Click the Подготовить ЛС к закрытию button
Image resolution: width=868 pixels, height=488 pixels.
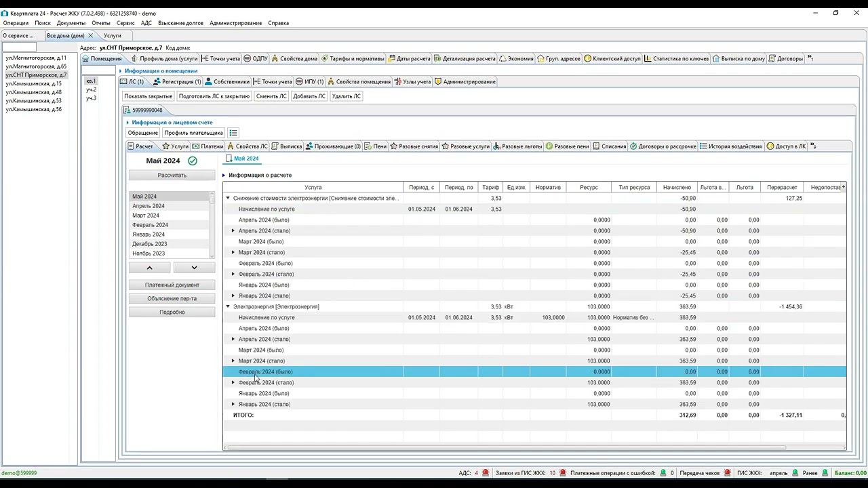[214, 96]
